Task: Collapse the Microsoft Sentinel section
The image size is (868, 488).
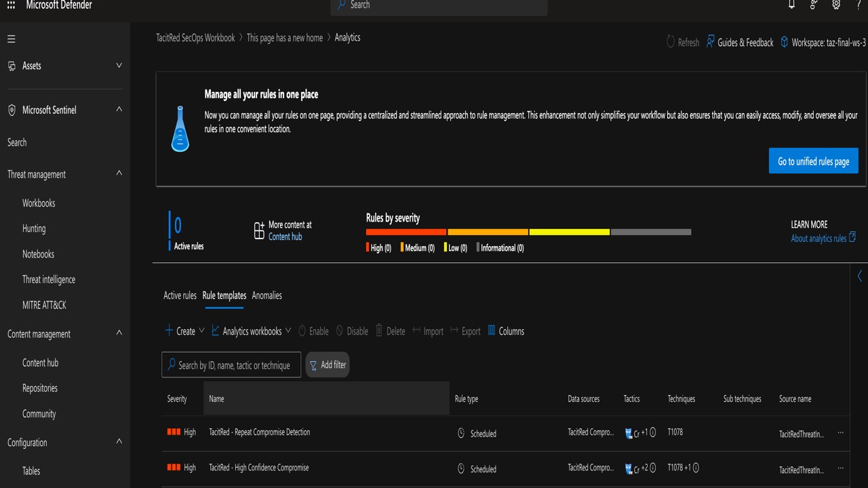Action: tap(119, 109)
